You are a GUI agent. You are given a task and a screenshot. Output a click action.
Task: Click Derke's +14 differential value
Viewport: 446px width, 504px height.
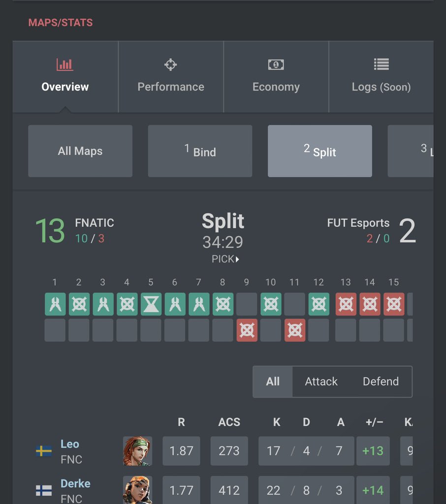point(373,490)
